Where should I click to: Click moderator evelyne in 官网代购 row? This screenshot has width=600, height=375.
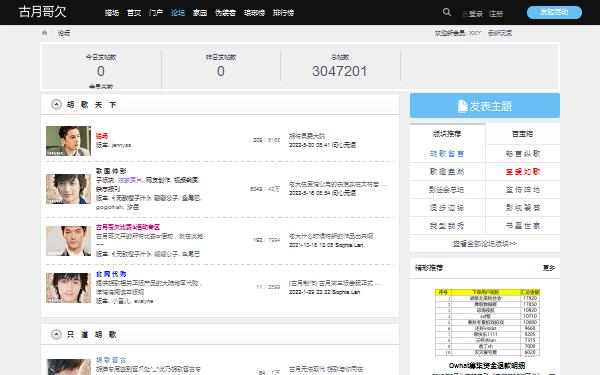(x=143, y=301)
